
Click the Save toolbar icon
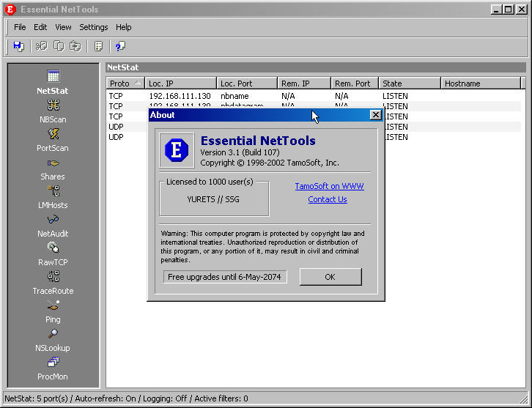tap(18, 46)
